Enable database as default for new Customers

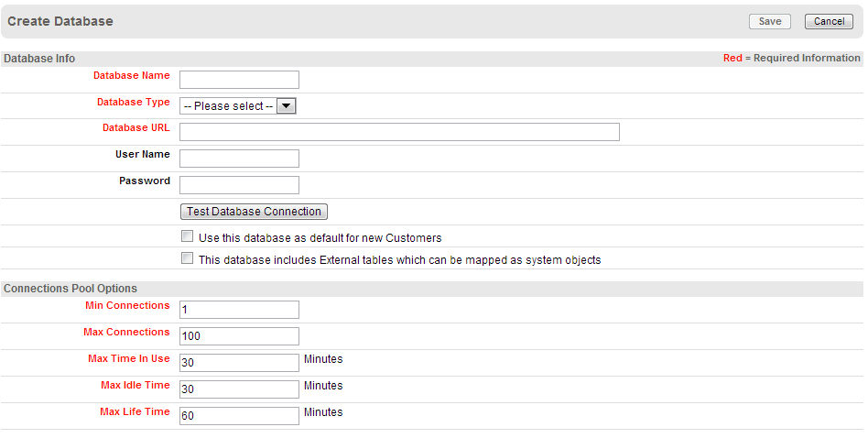[188, 236]
